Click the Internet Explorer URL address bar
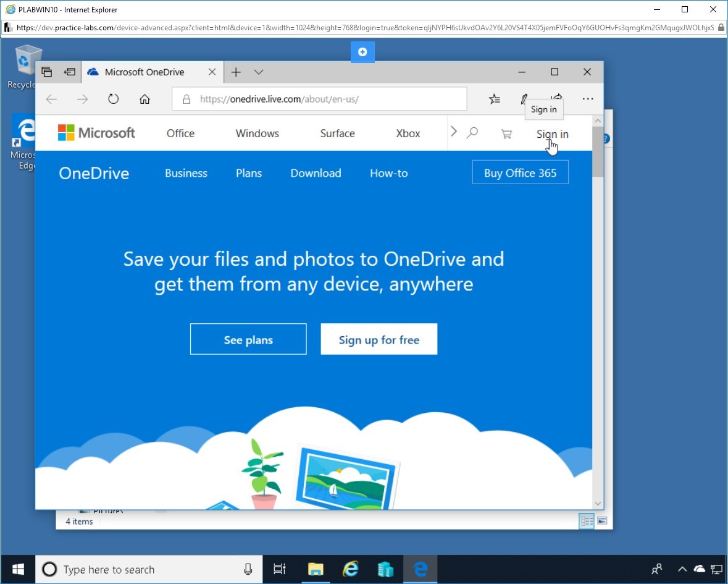This screenshot has height=584, width=728. click(x=365, y=28)
